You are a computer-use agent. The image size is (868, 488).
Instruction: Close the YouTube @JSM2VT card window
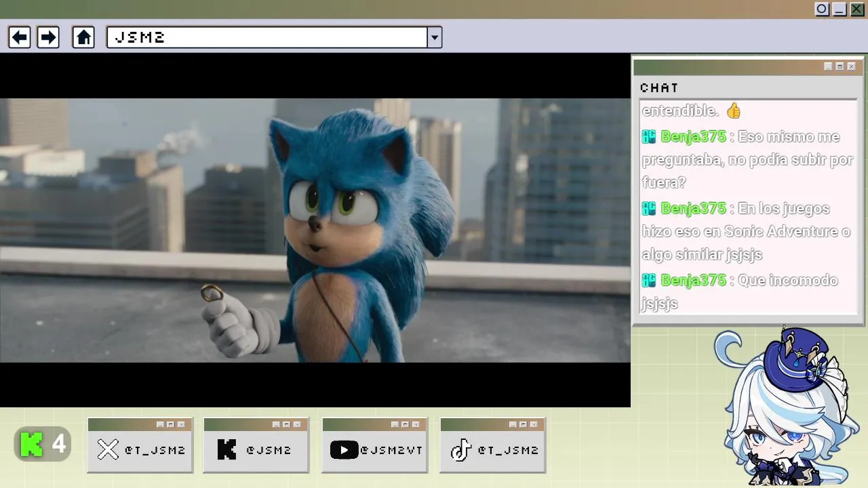coord(416,424)
